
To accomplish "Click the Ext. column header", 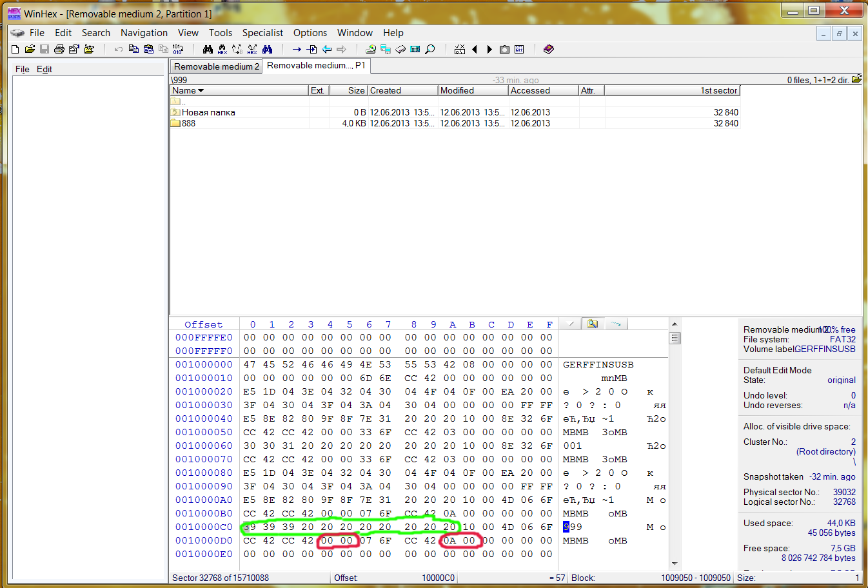I will pos(319,91).
